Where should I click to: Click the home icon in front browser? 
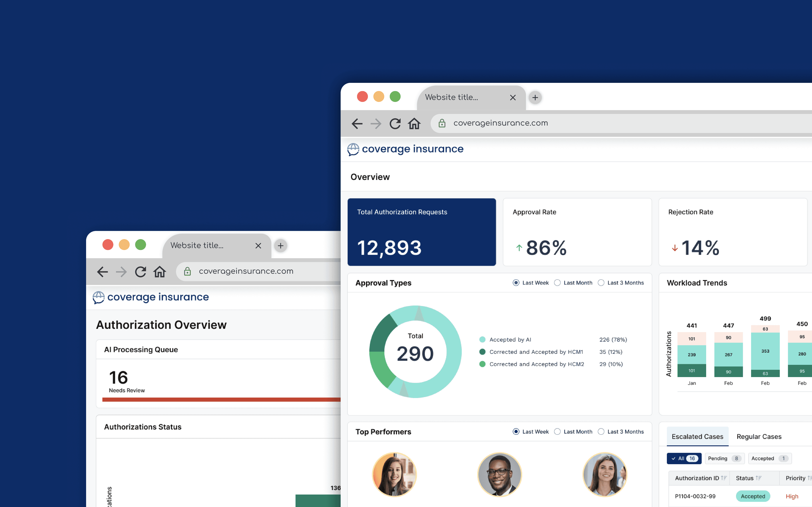click(x=414, y=123)
